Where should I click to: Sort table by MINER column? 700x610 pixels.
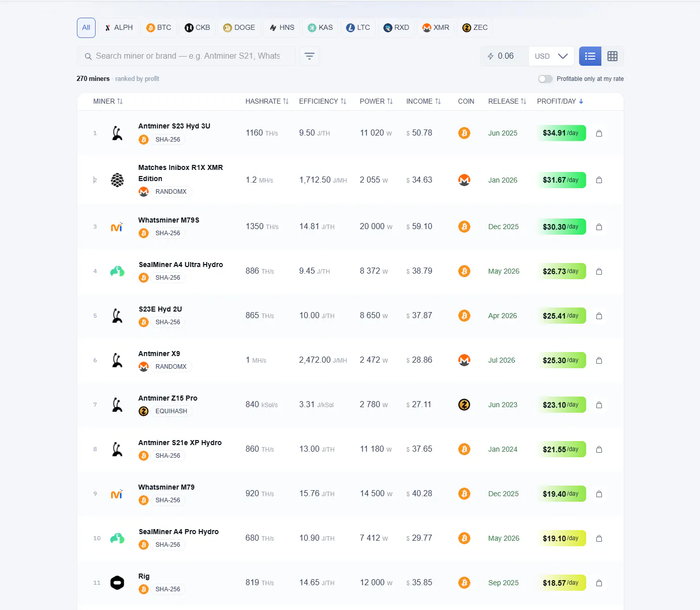coord(108,101)
